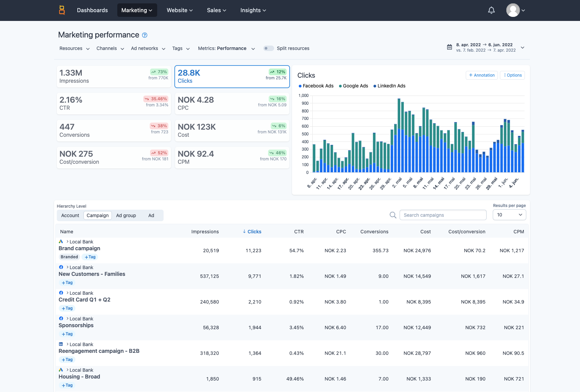580x392 pixels.
Task: Open the Reengagement campaign - B2B link
Action: tap(99, 351)
